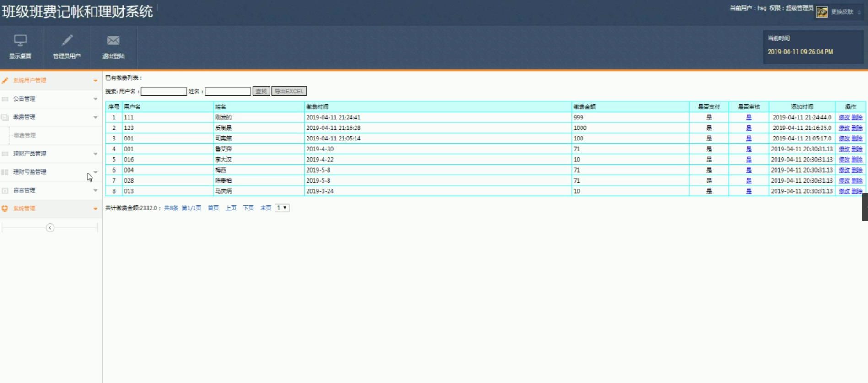Click 修改 in the 司宪策 row
This screenshot has width=868, height=383.
coord(844,139)
